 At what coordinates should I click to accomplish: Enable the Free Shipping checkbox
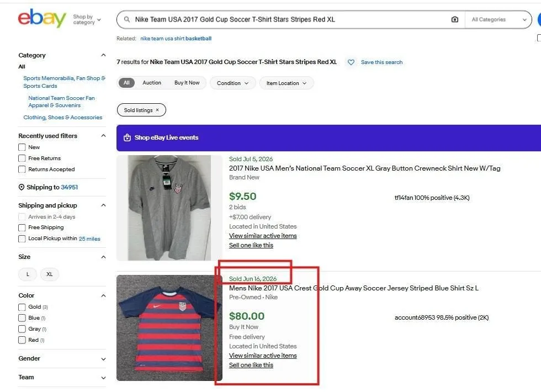click(22, 227)
